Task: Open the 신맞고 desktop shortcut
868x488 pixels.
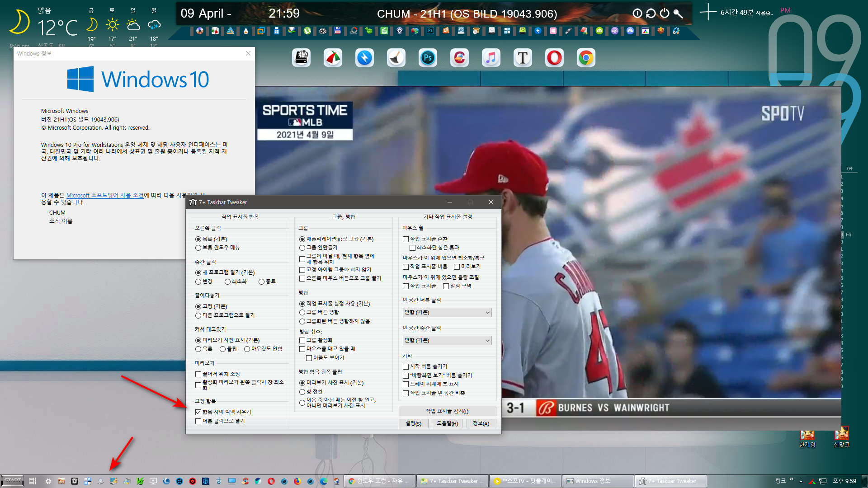Action: pos(841,437)
